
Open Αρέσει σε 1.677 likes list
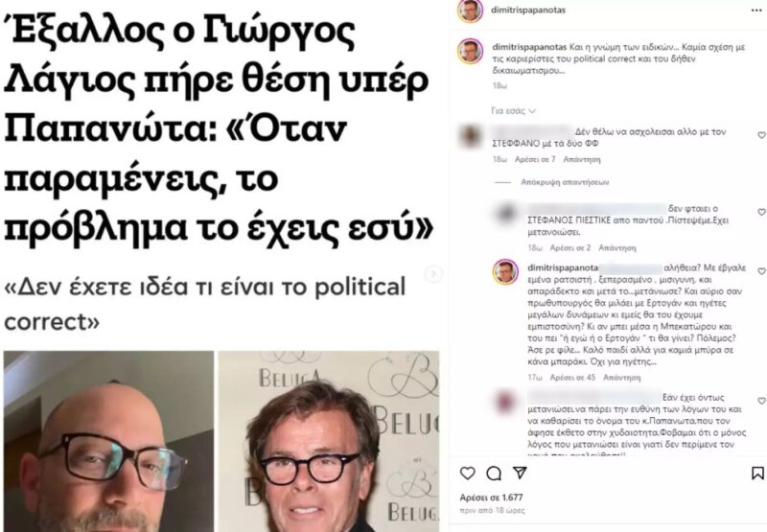point(491,497)
